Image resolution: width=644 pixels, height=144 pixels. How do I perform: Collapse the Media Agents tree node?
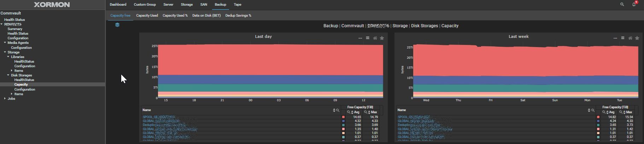(5, 43)
